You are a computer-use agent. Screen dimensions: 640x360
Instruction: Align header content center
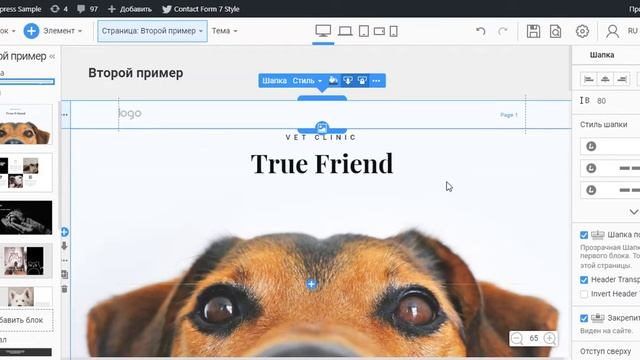pos(605,79)
